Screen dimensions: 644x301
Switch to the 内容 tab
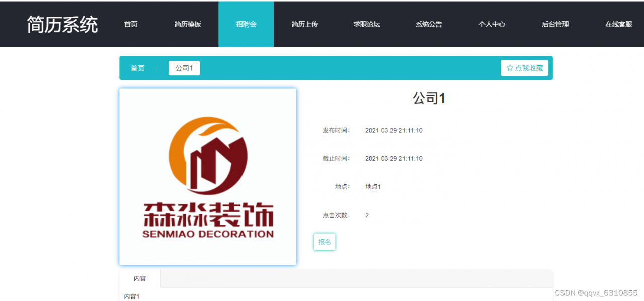(140, 278)
